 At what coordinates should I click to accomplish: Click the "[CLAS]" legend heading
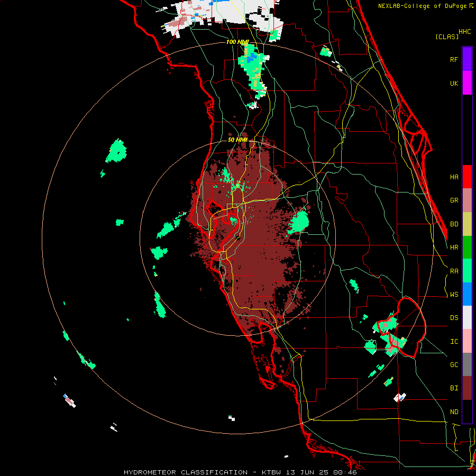pos(447,36)
